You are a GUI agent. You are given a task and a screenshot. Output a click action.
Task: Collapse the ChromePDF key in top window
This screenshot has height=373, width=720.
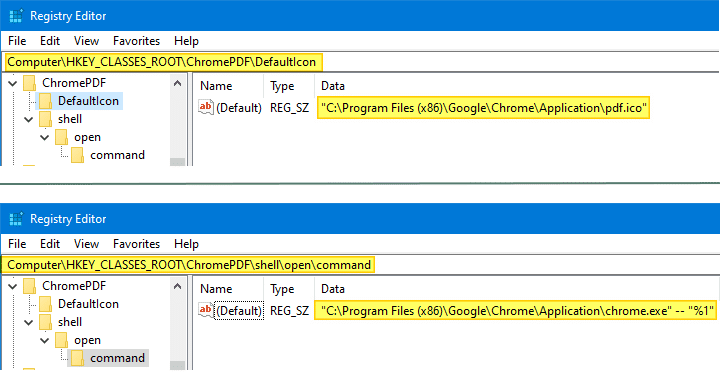pos(13,83)
